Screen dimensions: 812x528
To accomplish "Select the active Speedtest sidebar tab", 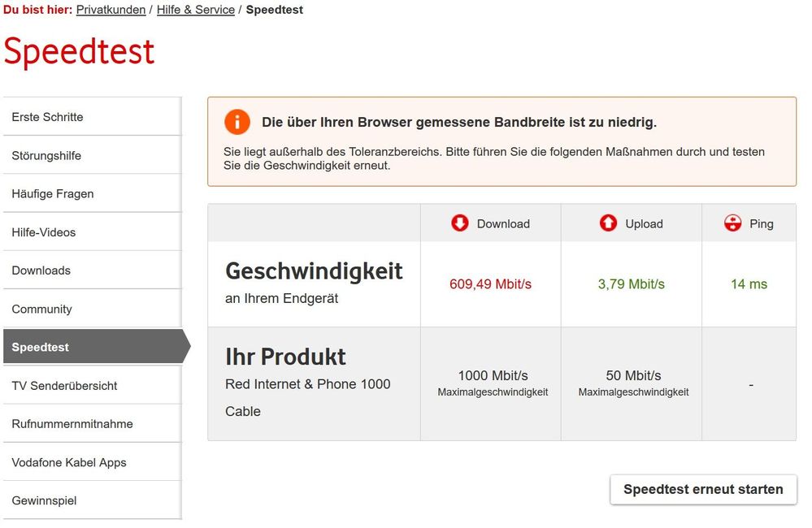I will tap(41, 347).
